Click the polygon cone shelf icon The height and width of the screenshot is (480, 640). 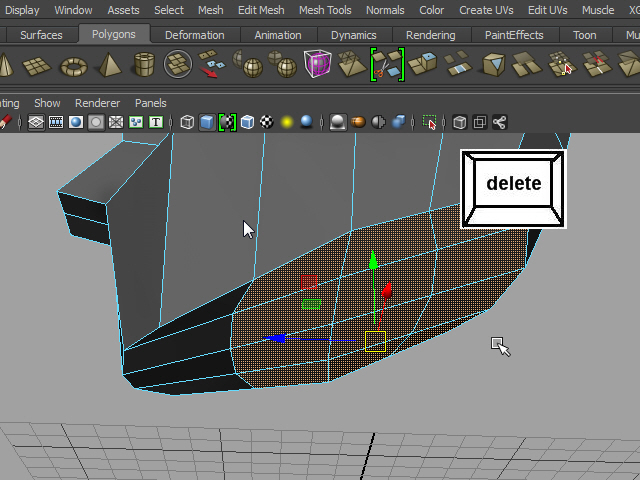tap(6, 67)
